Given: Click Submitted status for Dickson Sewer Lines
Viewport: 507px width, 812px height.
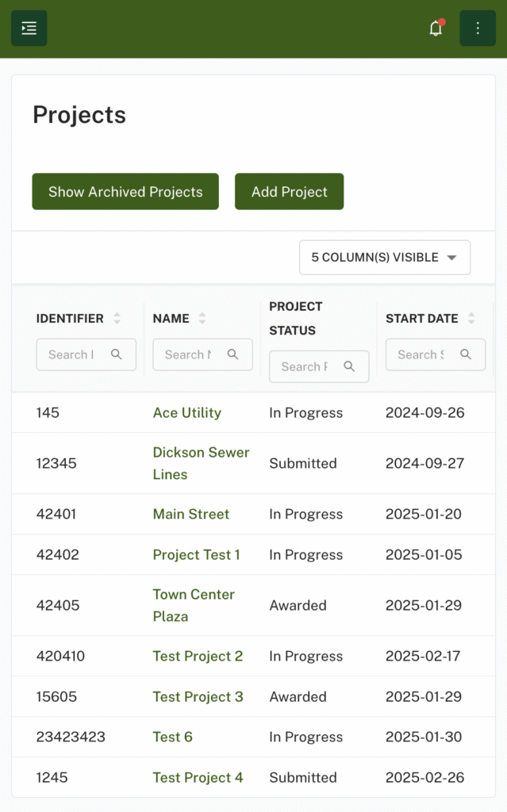Looking at the screenshot, I should tap(303, 463).
